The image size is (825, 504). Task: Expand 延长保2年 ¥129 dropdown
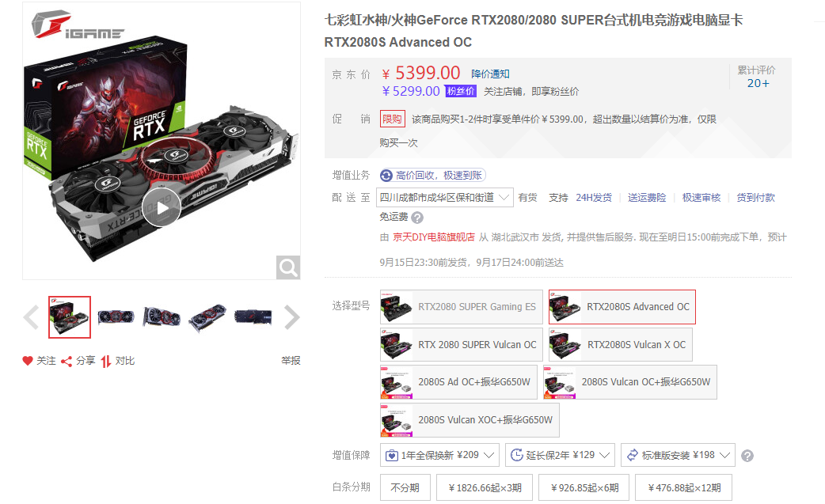coord(561,455)
